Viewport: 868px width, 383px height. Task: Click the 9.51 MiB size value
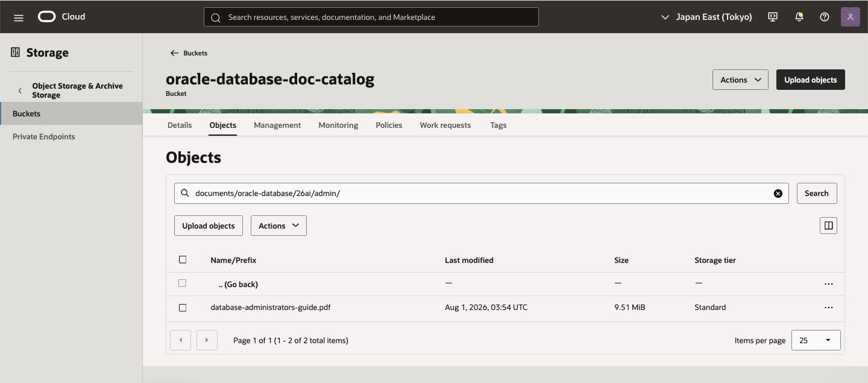pyautogui.click(x=630, y=307)
